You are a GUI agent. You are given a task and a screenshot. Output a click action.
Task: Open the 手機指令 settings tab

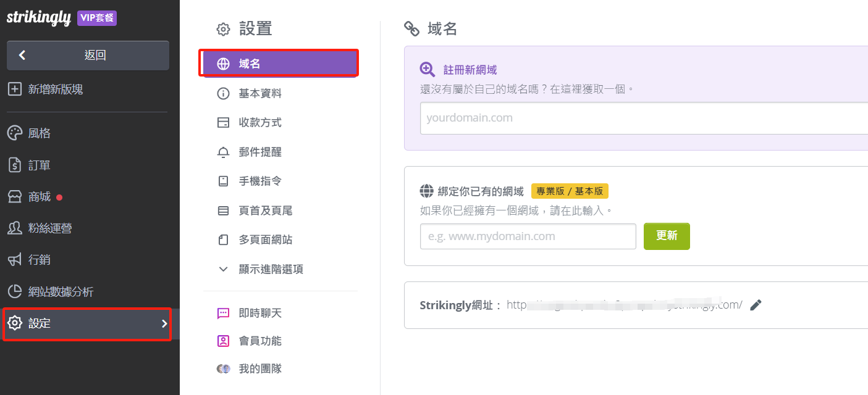(x=260, y=181)
